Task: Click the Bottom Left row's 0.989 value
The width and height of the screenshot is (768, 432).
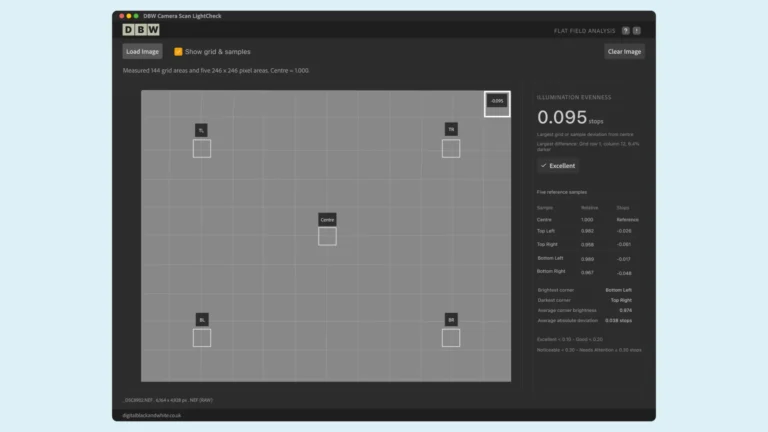Action: [587, 259]
